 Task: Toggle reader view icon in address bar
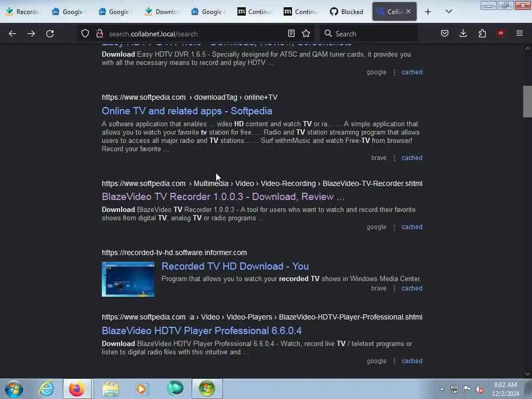(291, 33)
